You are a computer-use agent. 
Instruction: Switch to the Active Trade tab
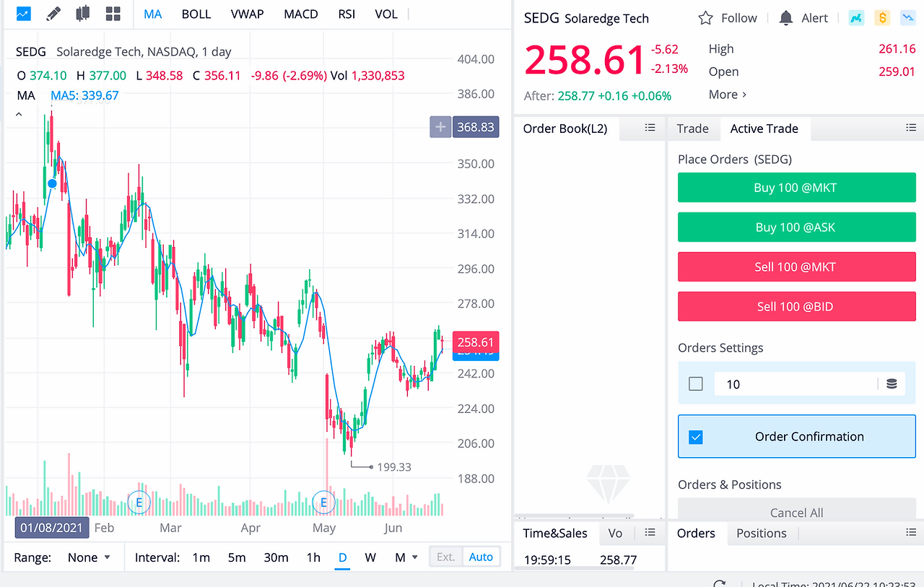point(764,129)
